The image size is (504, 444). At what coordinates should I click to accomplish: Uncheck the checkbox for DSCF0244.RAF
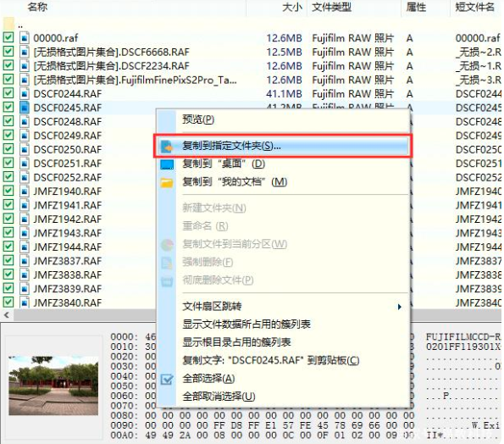coord(8,93)
